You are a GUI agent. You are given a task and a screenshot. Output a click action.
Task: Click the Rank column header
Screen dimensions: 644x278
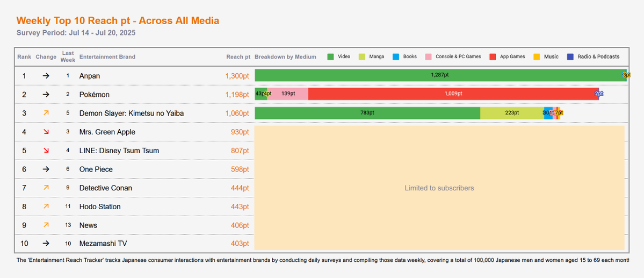[x=24, y=57]
